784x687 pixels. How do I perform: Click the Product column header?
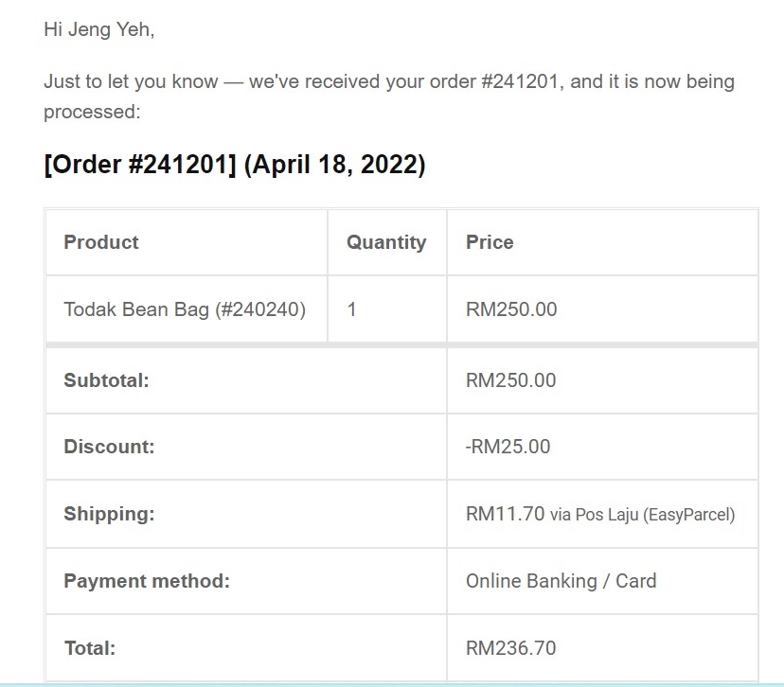101,242
